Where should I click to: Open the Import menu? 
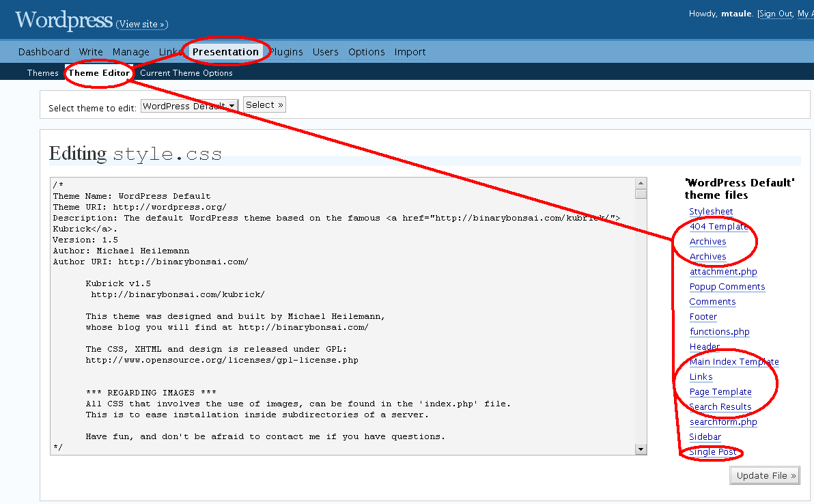coord(410,52)
